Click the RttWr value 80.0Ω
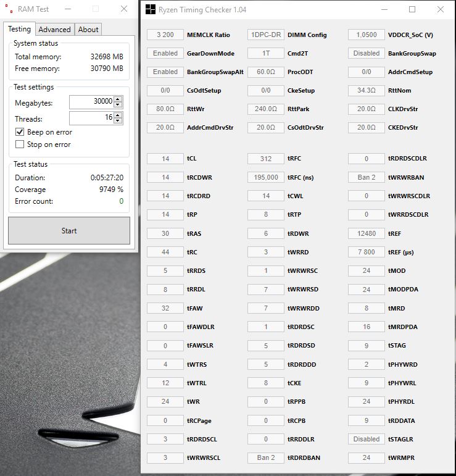The image size is (456, 476). 165,109
